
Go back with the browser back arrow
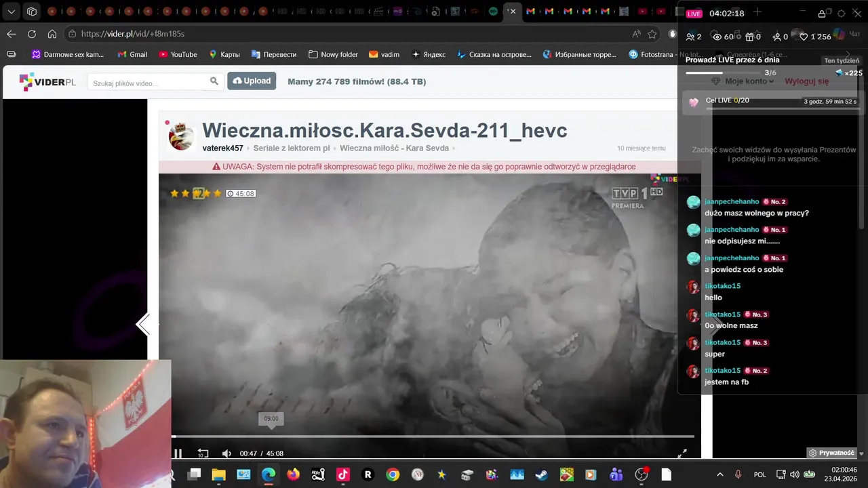point(12,34)
